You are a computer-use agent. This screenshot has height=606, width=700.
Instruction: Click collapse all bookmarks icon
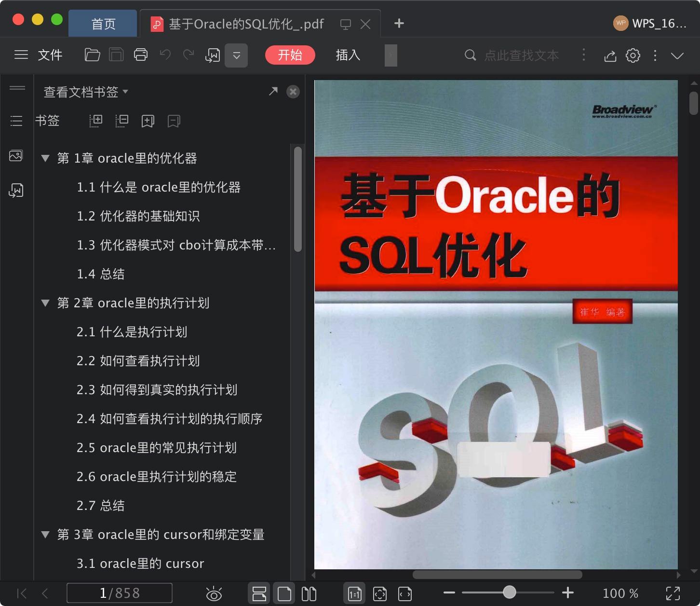(x=122, y=121)
